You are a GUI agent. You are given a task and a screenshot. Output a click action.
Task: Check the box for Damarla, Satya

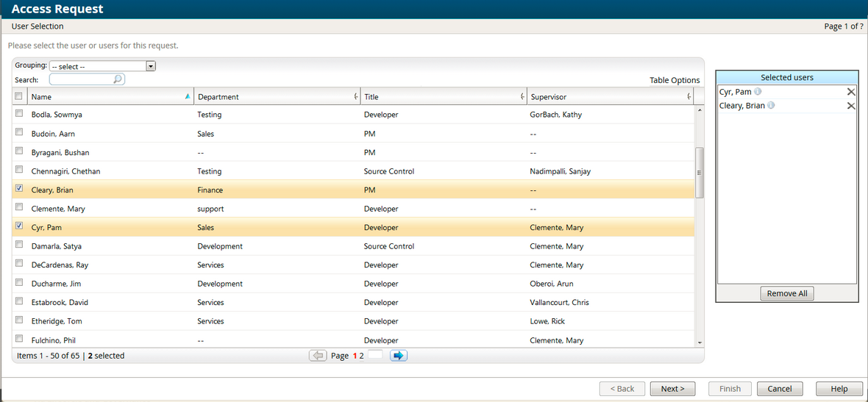pyautogui.click(x=19, y=245)
